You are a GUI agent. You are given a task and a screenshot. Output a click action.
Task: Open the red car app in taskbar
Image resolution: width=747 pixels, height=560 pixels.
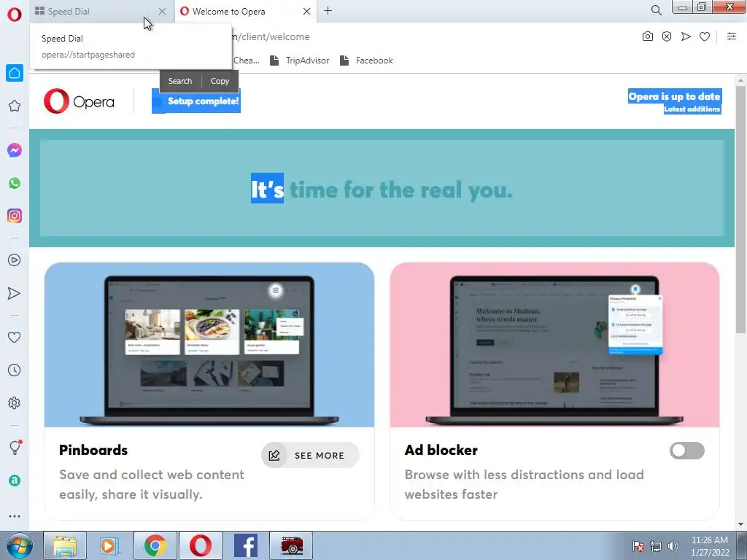coord(292,545)
